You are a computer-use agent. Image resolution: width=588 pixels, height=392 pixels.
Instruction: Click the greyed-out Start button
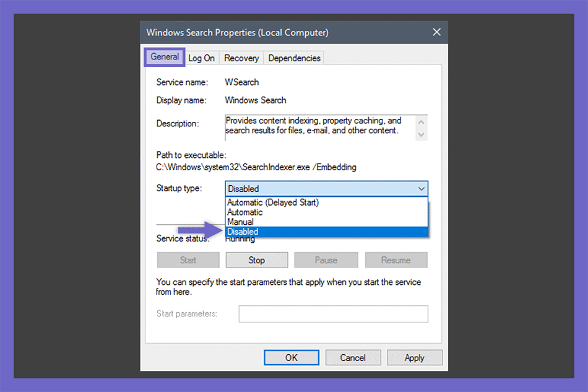tap(188, 260)
